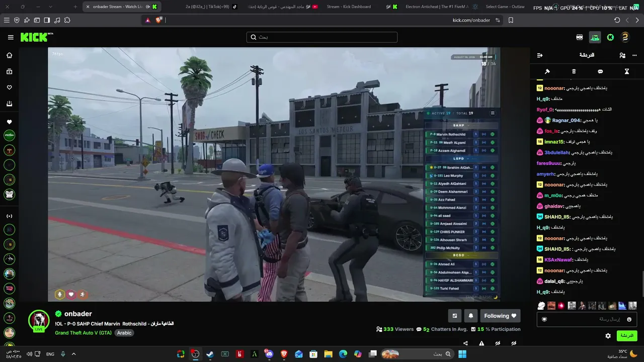Bookmark this page with the bookmark icon
Screen dimensions: 644x362
coord(511,20)
